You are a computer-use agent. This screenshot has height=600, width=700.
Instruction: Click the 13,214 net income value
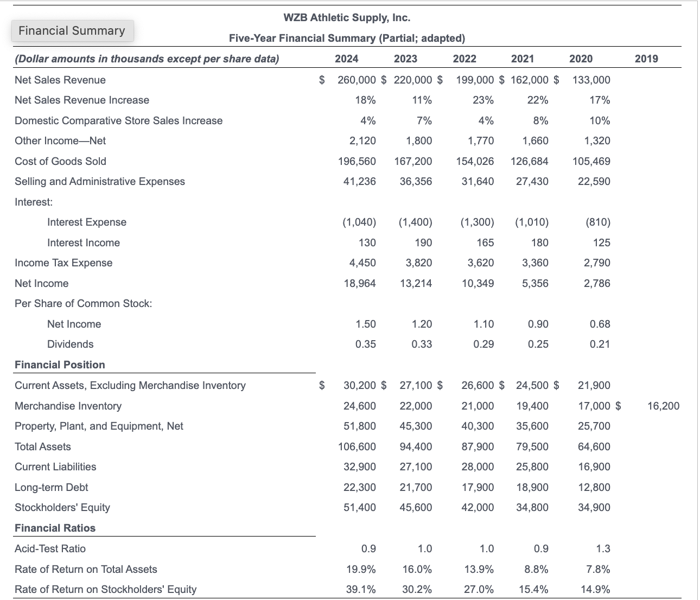[416, 283]
